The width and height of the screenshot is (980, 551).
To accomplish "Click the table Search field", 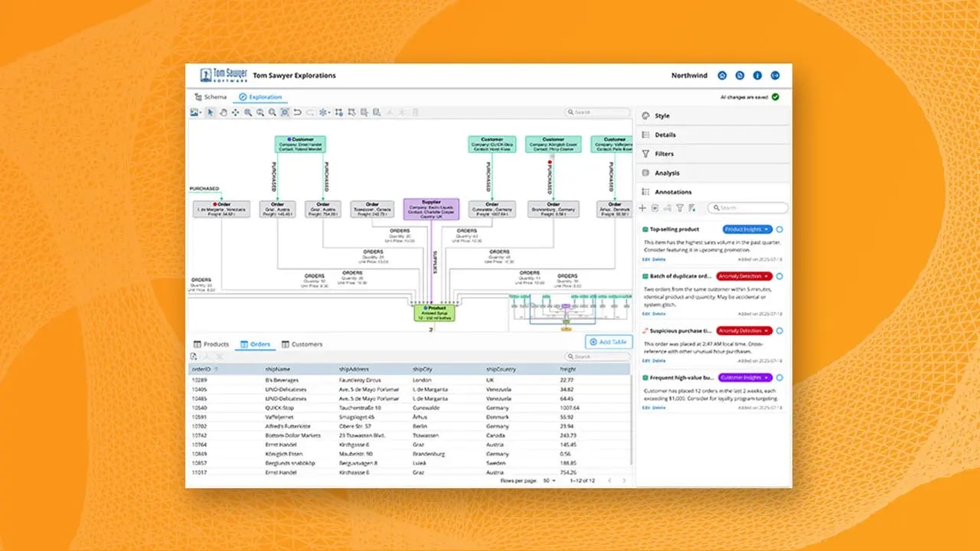I will (597, 357).
